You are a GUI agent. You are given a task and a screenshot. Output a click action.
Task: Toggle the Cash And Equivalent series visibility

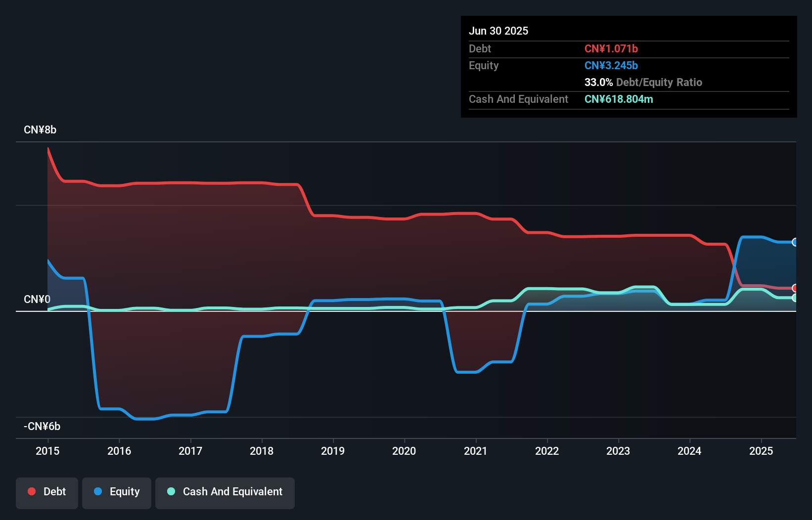coord(225,493)
